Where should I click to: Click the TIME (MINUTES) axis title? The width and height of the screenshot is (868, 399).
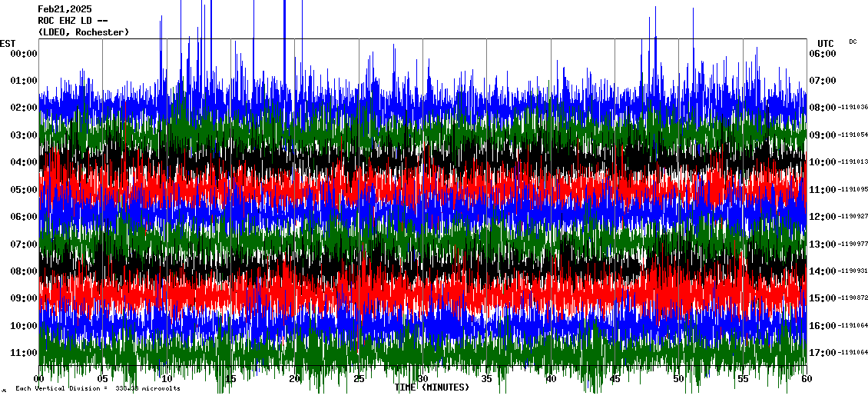tap(432, 387)
